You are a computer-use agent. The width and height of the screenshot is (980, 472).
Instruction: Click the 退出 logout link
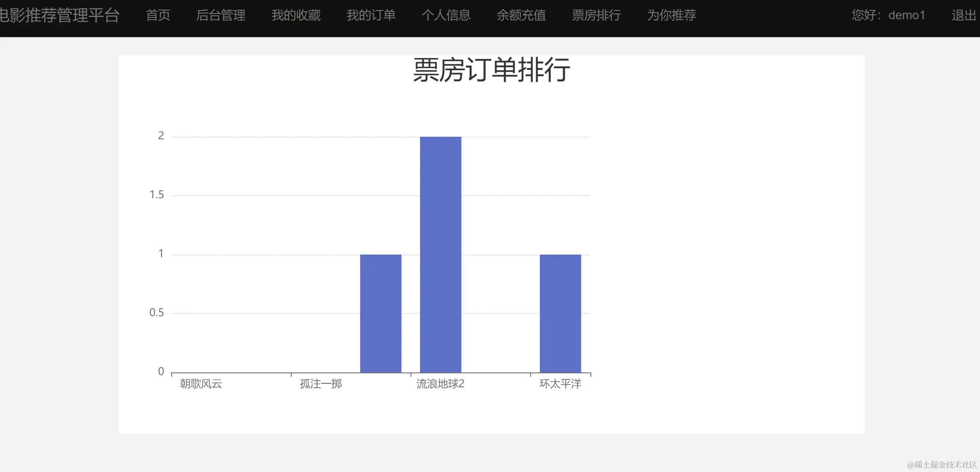[x=963, y=15]
